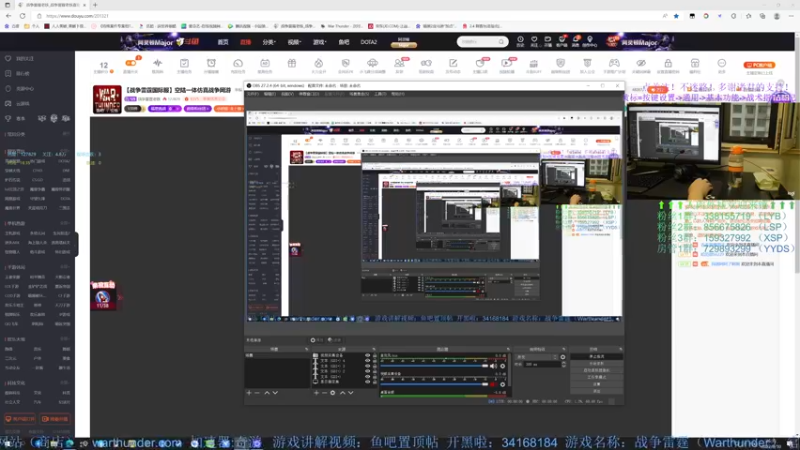
Task: Open source properties gear in OBS Sources panel
Action: [333, 393]
